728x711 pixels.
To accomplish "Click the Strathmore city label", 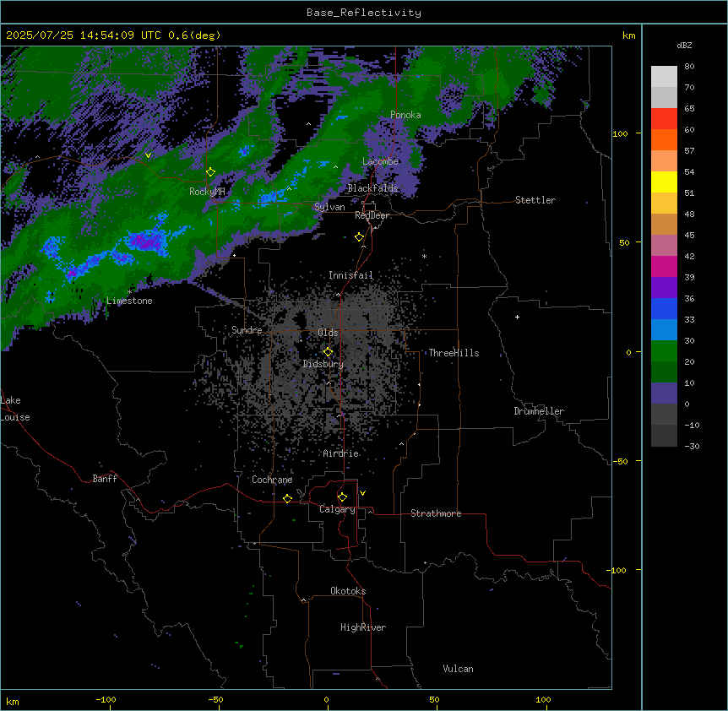I will click(436, 513).
